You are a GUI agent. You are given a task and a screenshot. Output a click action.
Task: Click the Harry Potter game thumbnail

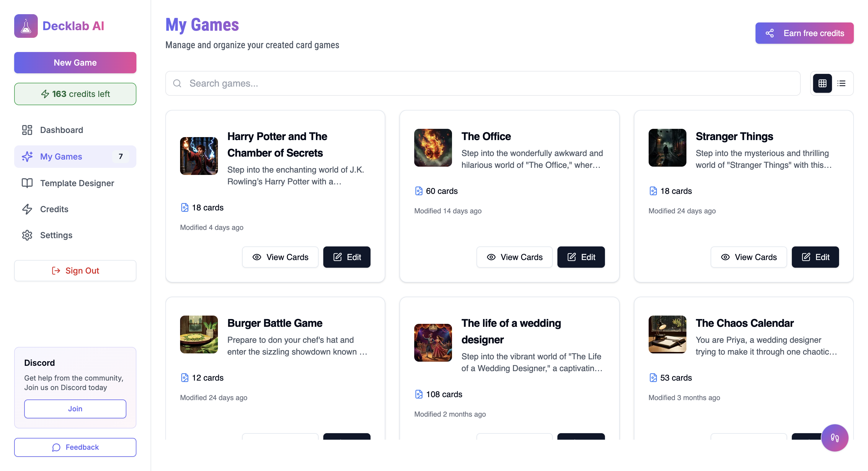(198, 156)
